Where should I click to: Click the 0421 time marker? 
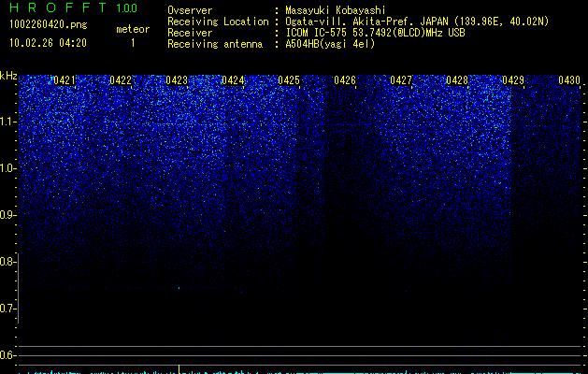click(65, 80)
